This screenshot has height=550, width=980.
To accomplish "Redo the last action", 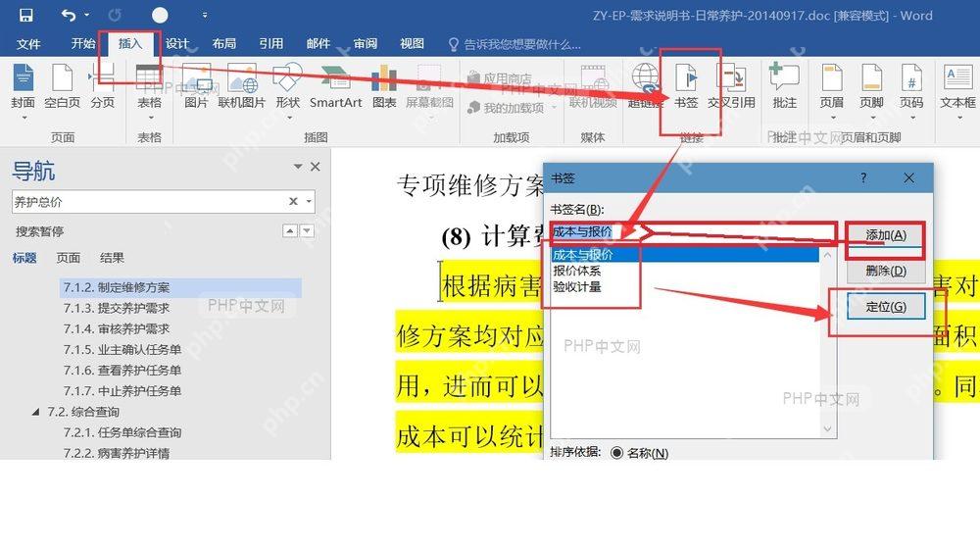I will [x=115, y=15].
